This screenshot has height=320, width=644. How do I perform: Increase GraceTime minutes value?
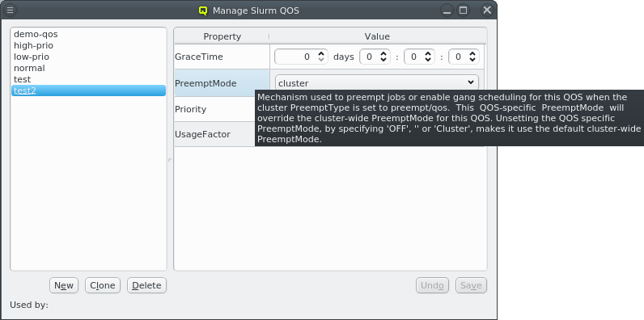point(428,54)
